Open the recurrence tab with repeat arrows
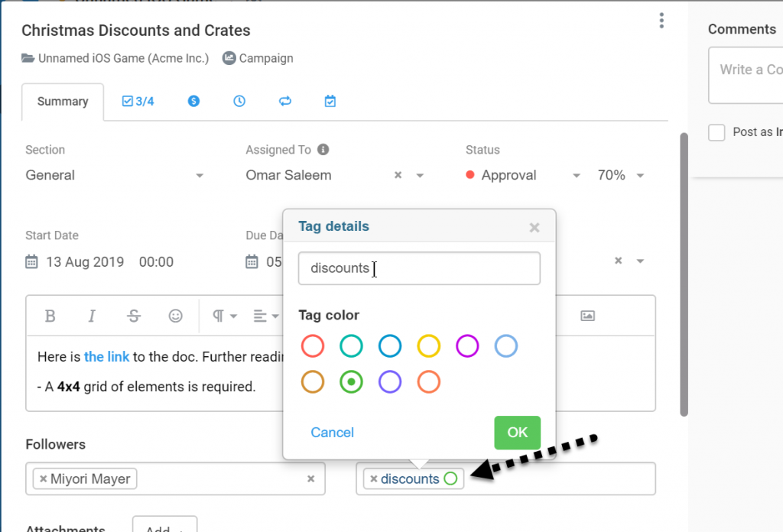 pyautogui.click(x=284, y=100)
